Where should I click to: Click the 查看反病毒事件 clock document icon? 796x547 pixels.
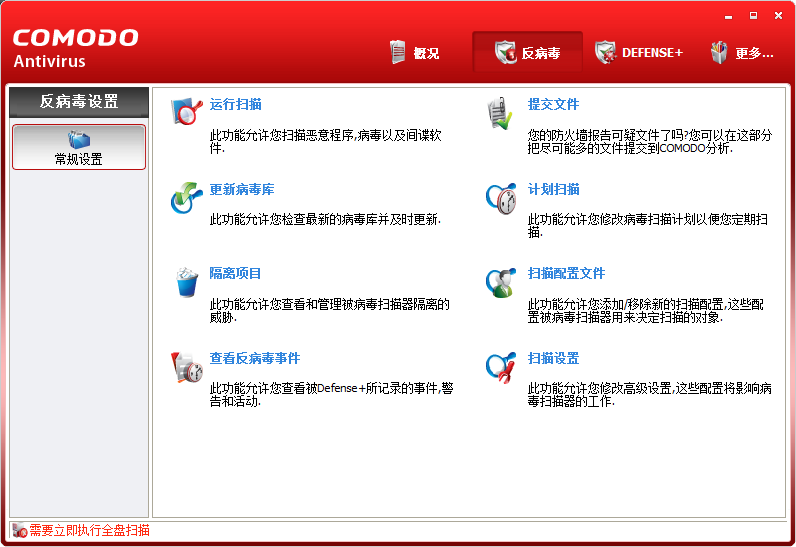(x=186, y=367)
